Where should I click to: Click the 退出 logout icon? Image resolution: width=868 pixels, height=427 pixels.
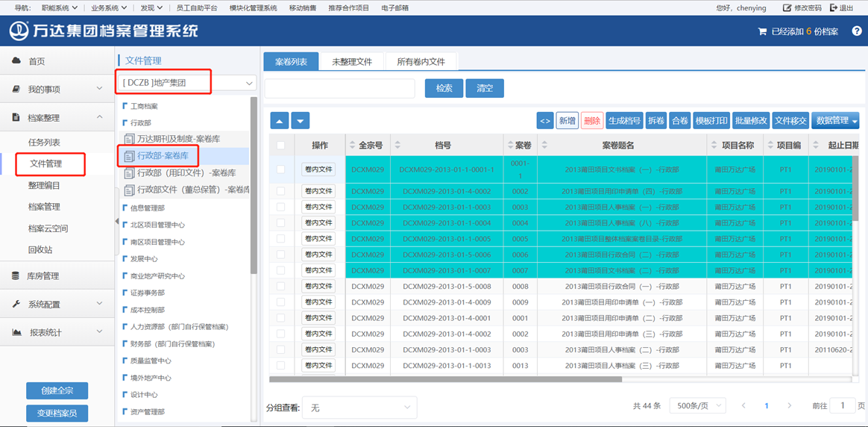pos(833,8)
